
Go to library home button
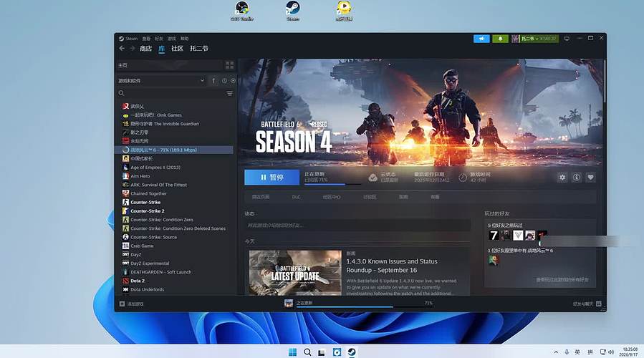[169, 65]
